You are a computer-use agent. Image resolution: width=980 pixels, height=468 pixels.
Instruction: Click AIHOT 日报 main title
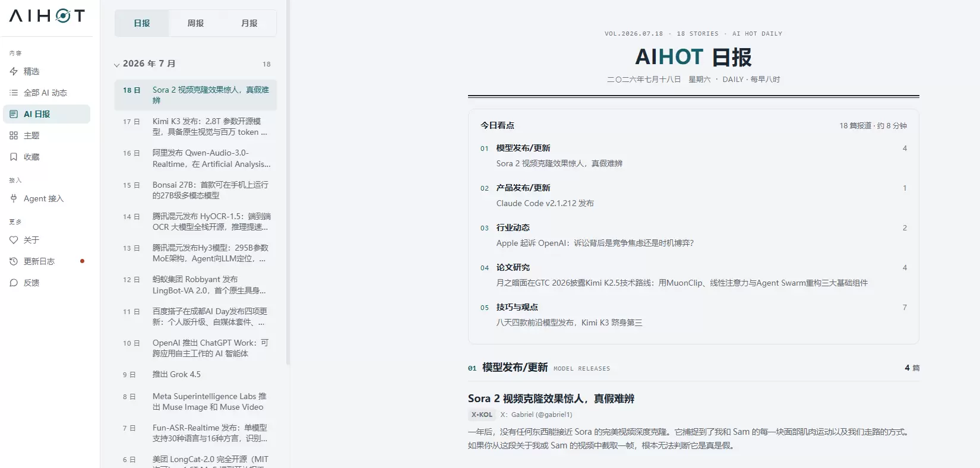click(694, 57)
